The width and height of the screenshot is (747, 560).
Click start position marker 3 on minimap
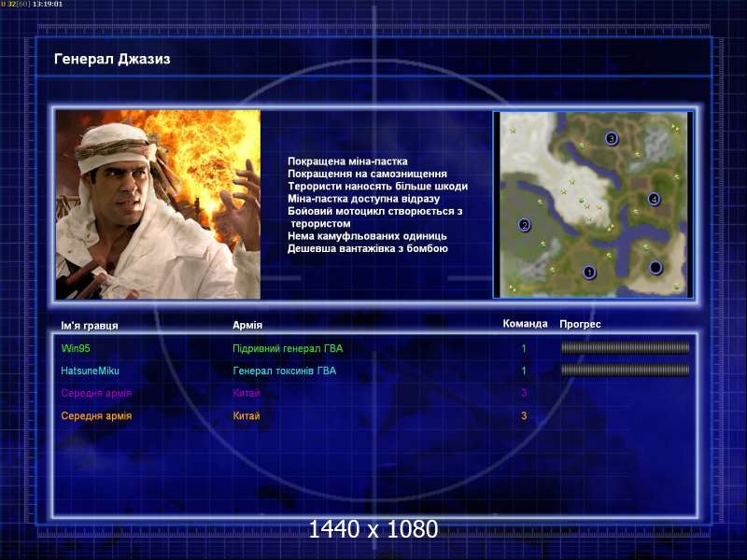612,138
